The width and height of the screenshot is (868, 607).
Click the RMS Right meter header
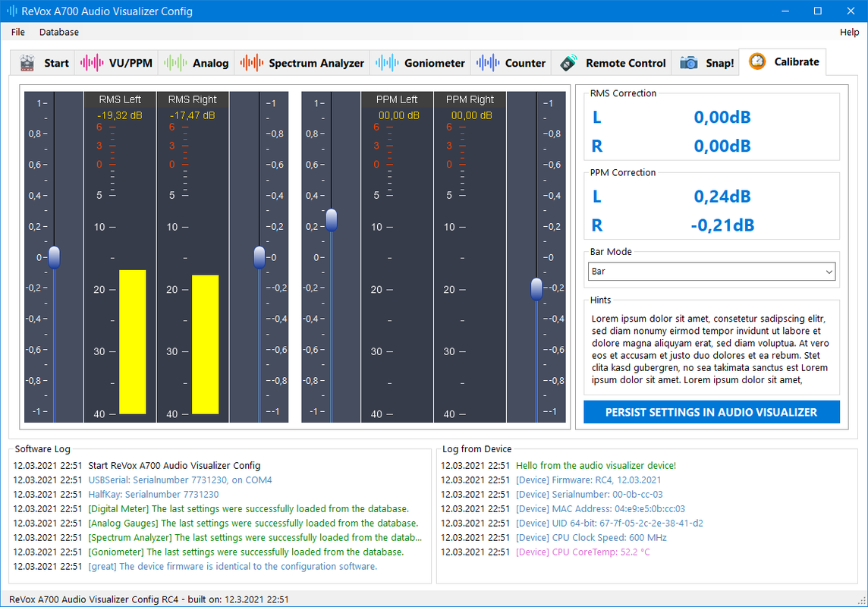click(192, 99)
